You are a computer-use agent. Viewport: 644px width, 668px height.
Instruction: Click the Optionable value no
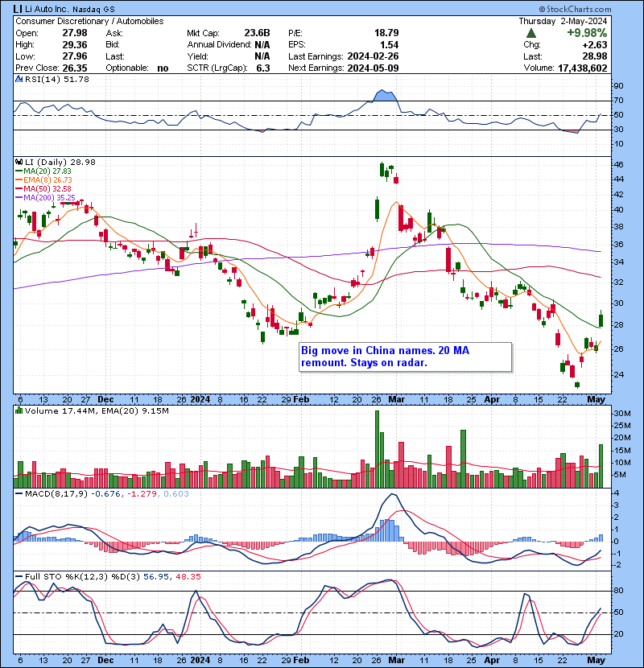163,68
